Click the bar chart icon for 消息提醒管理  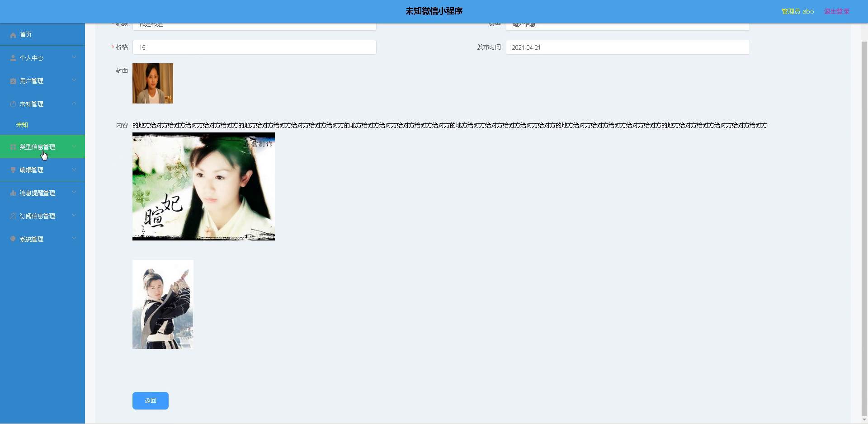tap(13, 193)
